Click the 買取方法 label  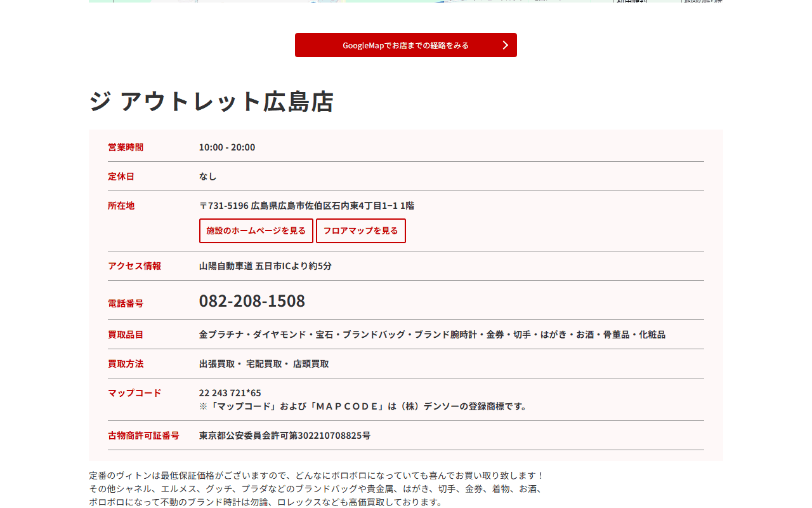click(126, 364)
